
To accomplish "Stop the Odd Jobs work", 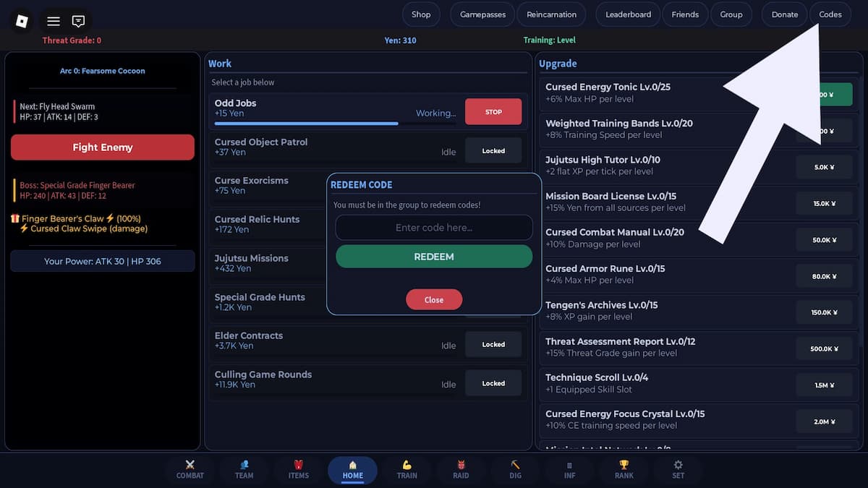I will [x=493, y=112].
